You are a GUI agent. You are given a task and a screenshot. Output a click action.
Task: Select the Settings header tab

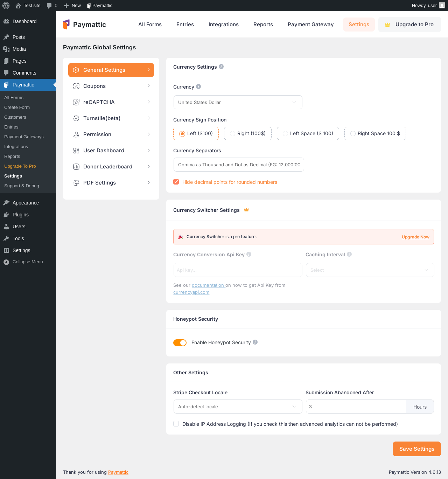tap(359, 25)
